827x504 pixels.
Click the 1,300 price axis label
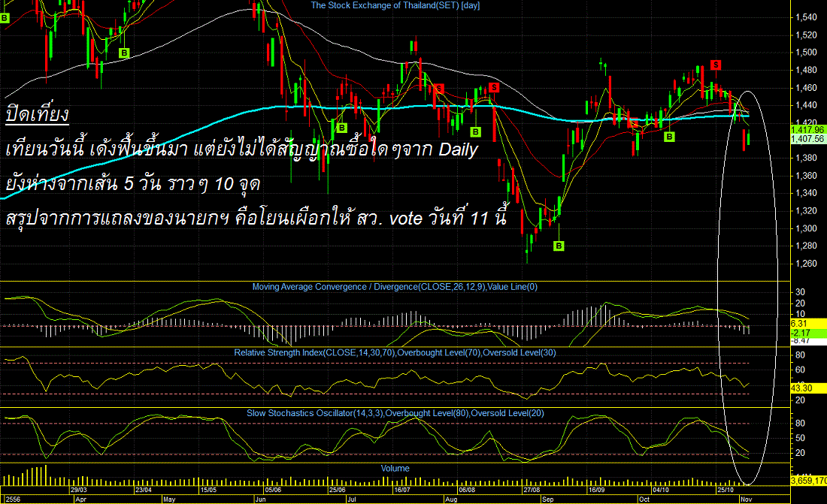point(806,229)
